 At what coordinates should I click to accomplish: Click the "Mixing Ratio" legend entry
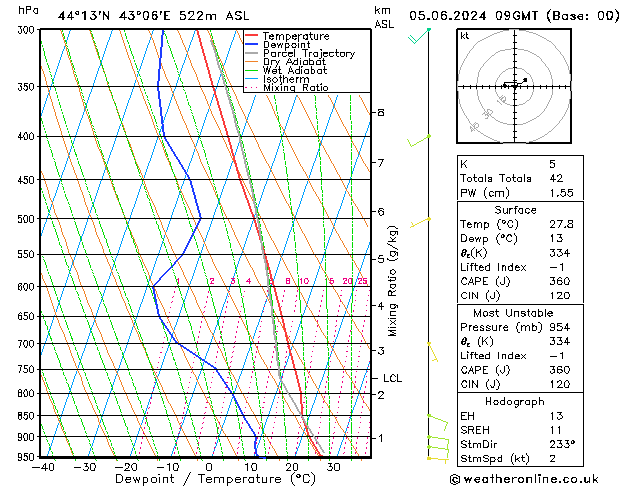coord(296,87)
